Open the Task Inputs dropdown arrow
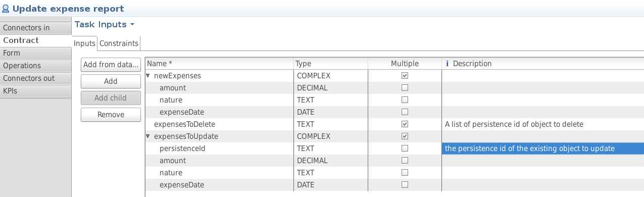644x197 pixels. point(132,24)
